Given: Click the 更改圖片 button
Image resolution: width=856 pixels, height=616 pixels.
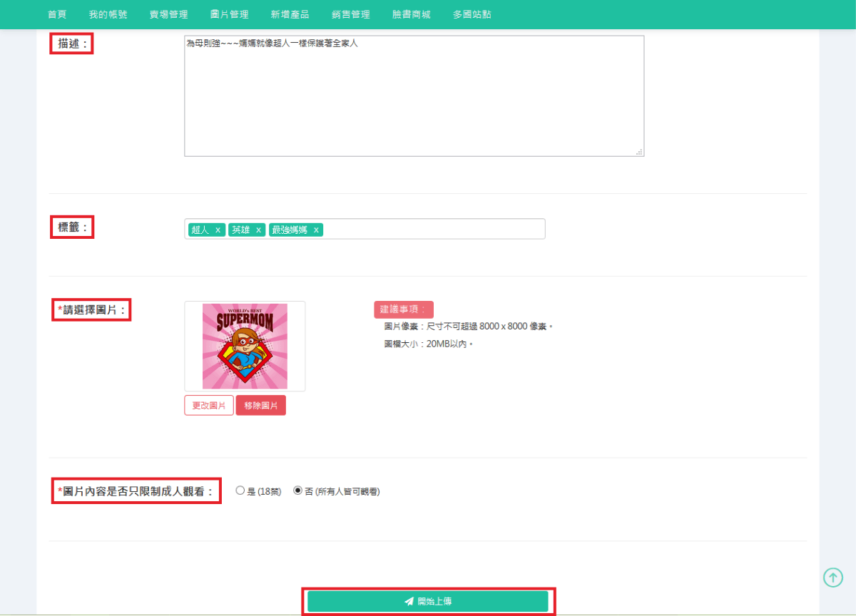Looking at the screenshot, I should click(209, 405).
